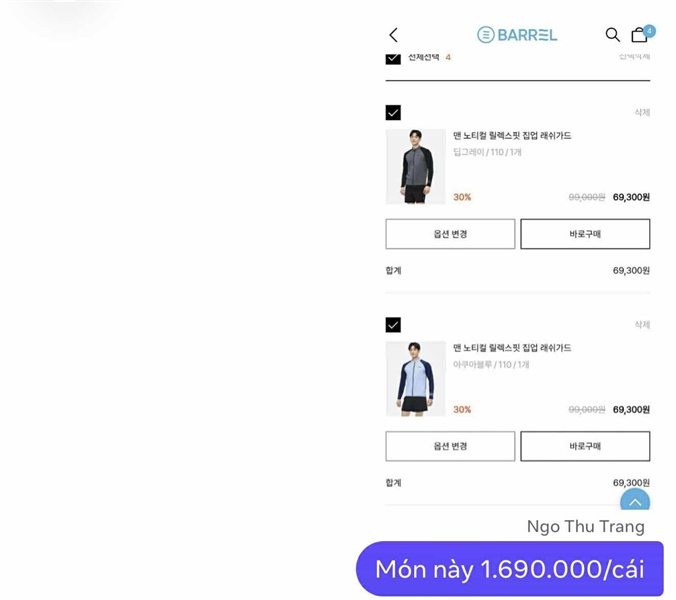
Task: Toggle the select-all checkbox
Action: click(x=393, y=58)
